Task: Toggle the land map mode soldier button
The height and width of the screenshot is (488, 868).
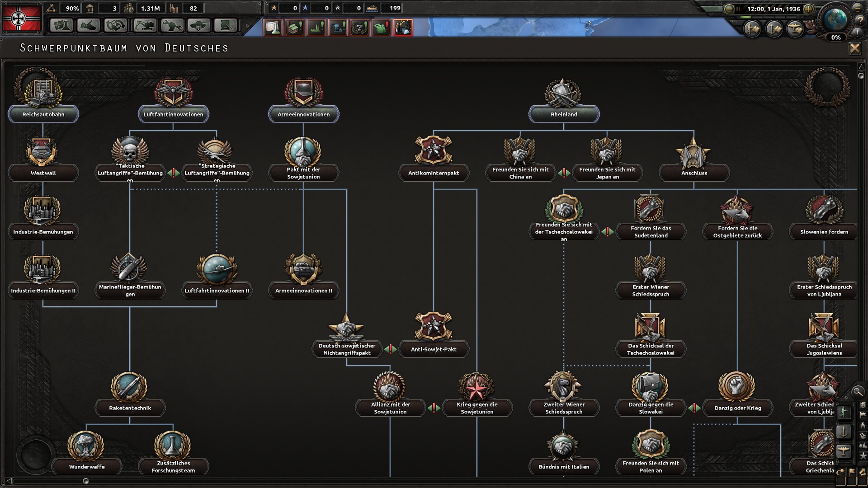Action: [844, 412]
